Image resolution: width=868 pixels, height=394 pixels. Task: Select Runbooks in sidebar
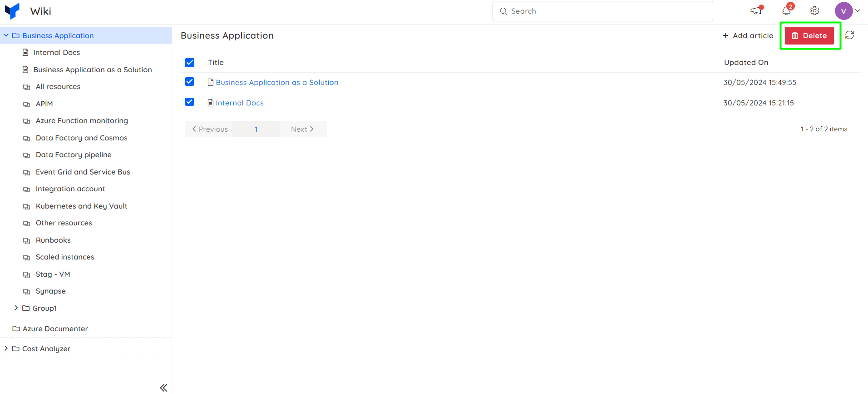[53, 240]
